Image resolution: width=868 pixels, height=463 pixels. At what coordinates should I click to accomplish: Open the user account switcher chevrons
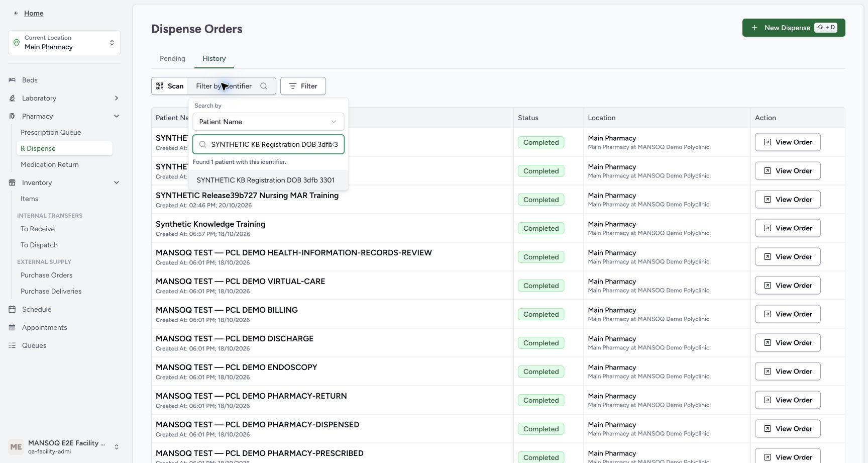(117, 447)
